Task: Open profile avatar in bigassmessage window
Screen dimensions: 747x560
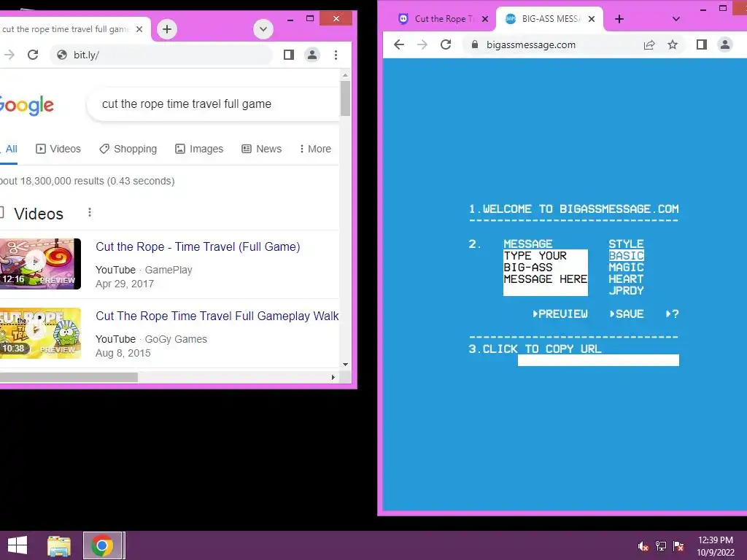Action: pos(724,44)
